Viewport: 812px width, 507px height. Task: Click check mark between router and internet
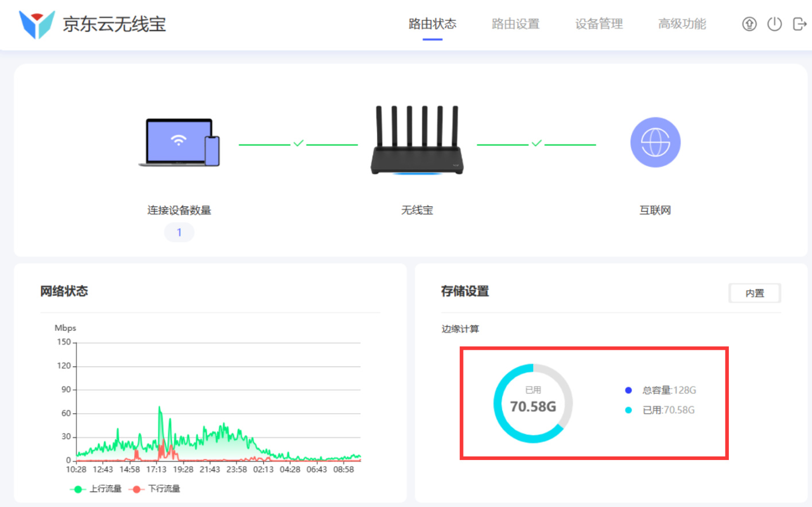tap(537, 143)
